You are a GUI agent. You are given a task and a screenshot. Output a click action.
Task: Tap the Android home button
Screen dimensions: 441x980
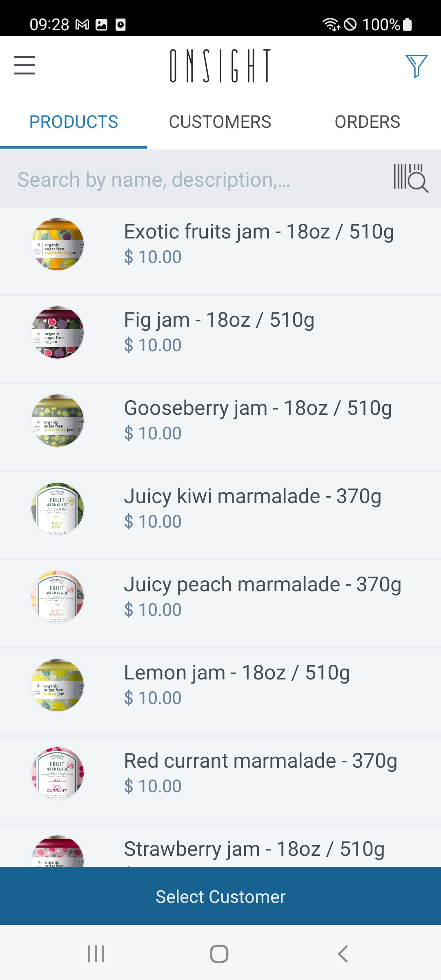[x=219, y=954]
